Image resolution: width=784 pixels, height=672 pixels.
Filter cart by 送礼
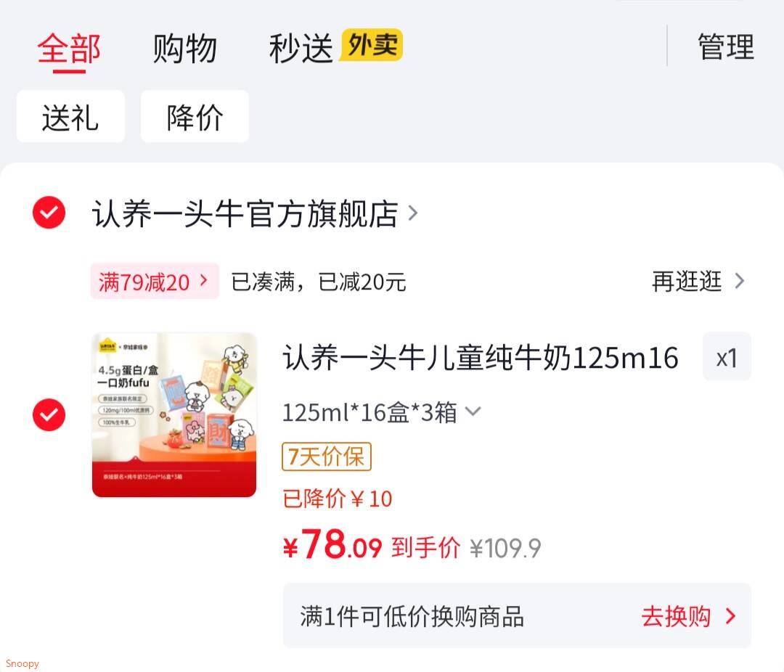(x=70, y=117)
